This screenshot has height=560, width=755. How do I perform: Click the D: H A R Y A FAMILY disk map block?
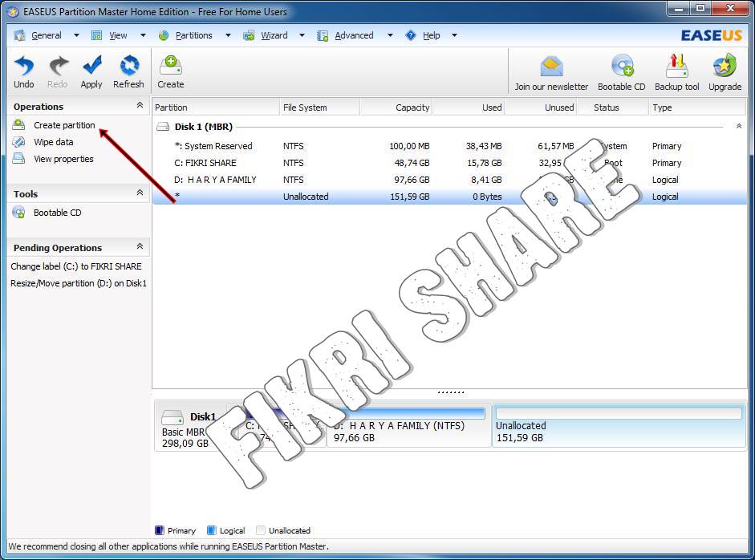(409, 426)
